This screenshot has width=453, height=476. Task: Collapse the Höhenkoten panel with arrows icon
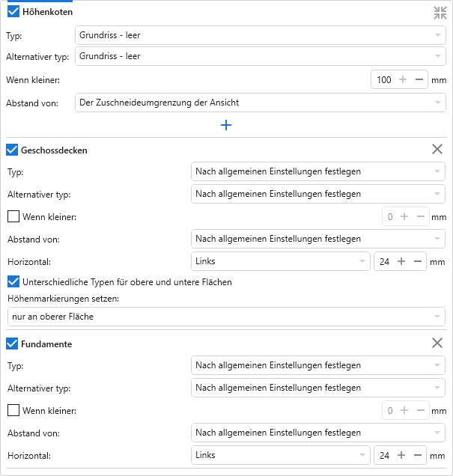pyautogui.click(x=440, y=12)
